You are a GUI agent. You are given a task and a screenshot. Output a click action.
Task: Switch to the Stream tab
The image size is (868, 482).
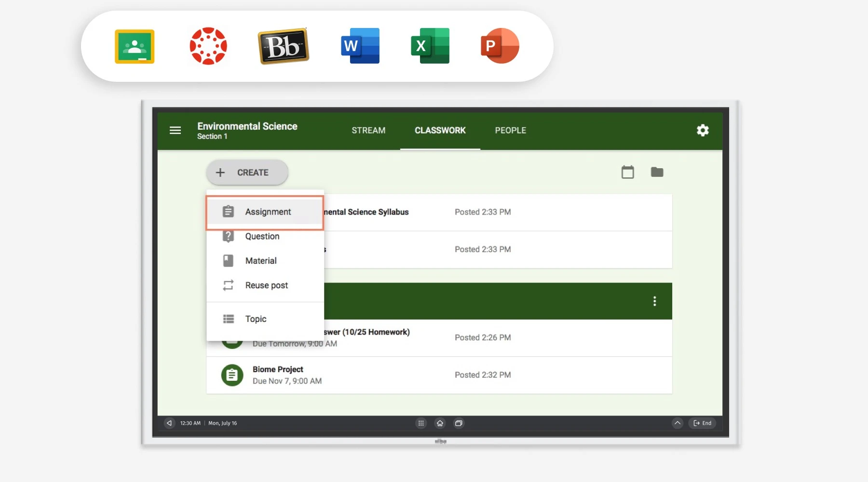pyautogui.click(x=368, y=130)
